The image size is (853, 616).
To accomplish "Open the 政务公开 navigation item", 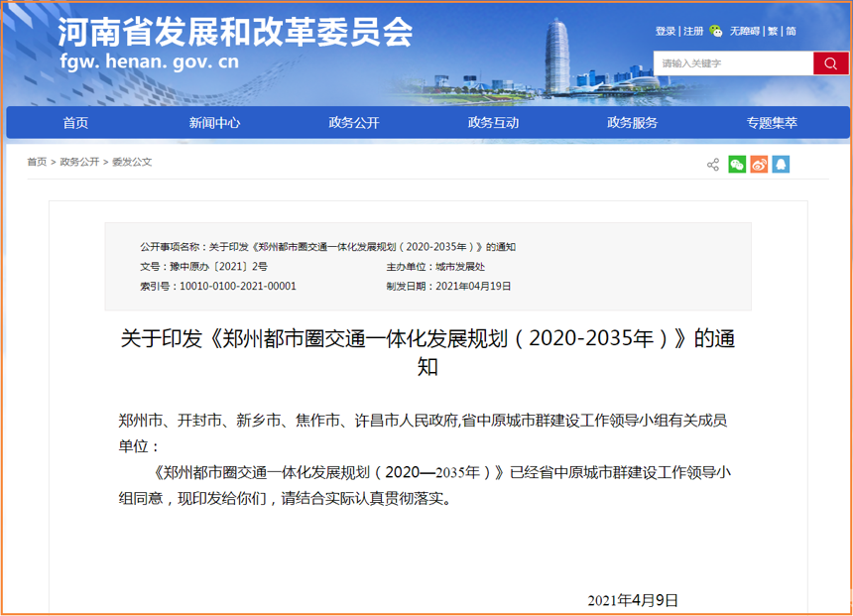I will point(354,122).
